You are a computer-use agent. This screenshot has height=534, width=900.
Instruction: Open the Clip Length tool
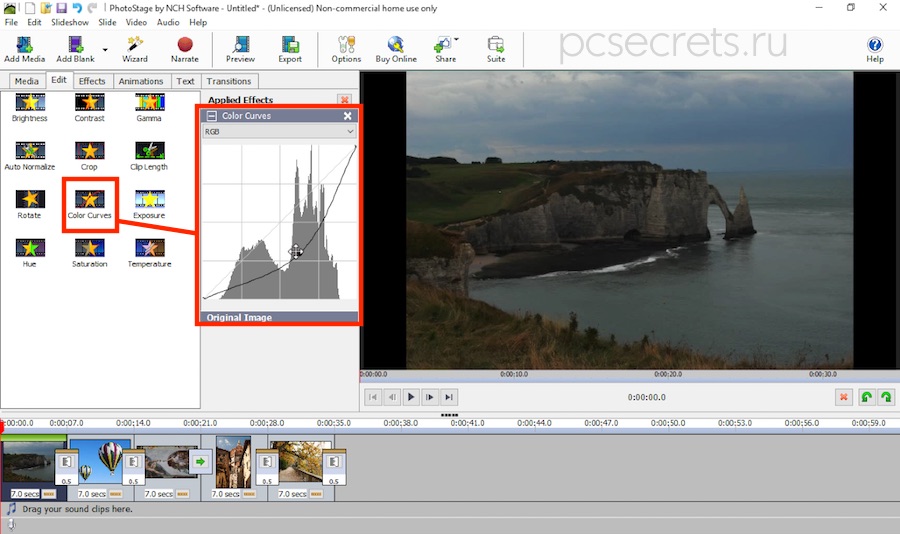(149, 156)
